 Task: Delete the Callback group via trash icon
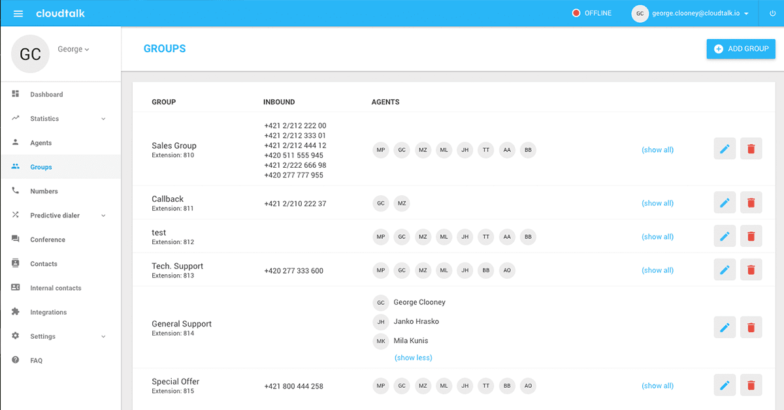coord(751,203)
